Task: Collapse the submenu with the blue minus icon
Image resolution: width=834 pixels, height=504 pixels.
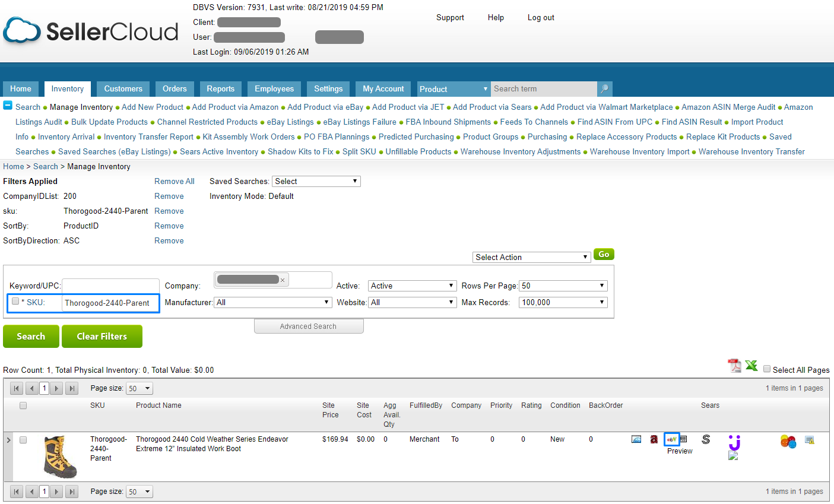Action: tap(8, 105)
